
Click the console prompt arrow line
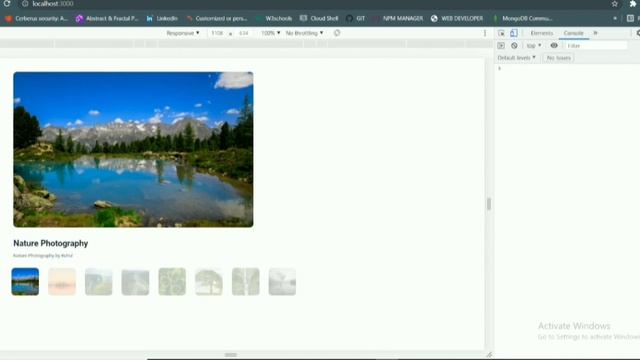coord(500,69)
